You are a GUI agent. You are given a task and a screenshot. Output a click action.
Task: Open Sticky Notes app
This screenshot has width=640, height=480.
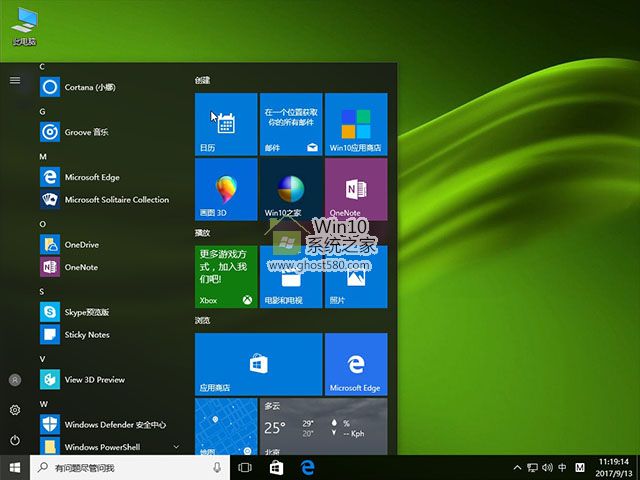(109, 334)
